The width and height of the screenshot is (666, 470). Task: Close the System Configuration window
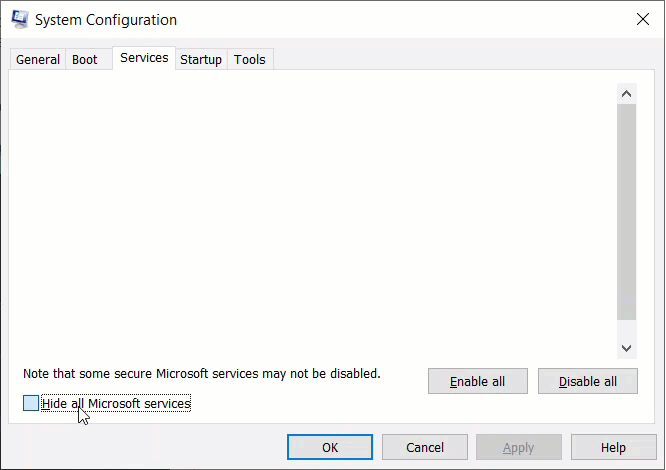643,19
